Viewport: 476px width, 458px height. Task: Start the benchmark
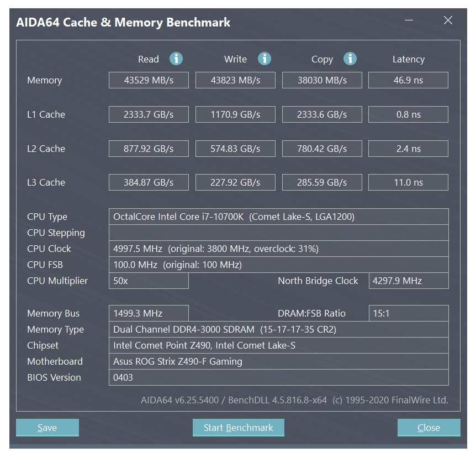[x=238, y=428]
